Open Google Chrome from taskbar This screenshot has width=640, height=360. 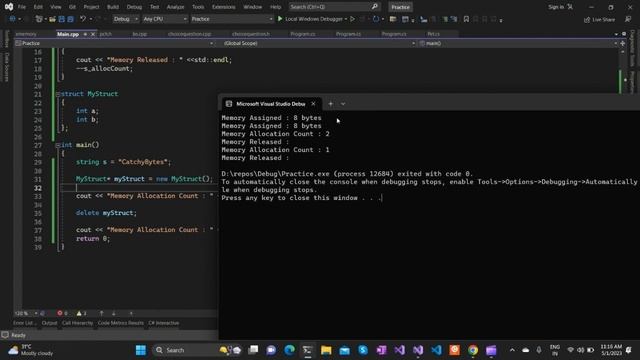(473, 350)
